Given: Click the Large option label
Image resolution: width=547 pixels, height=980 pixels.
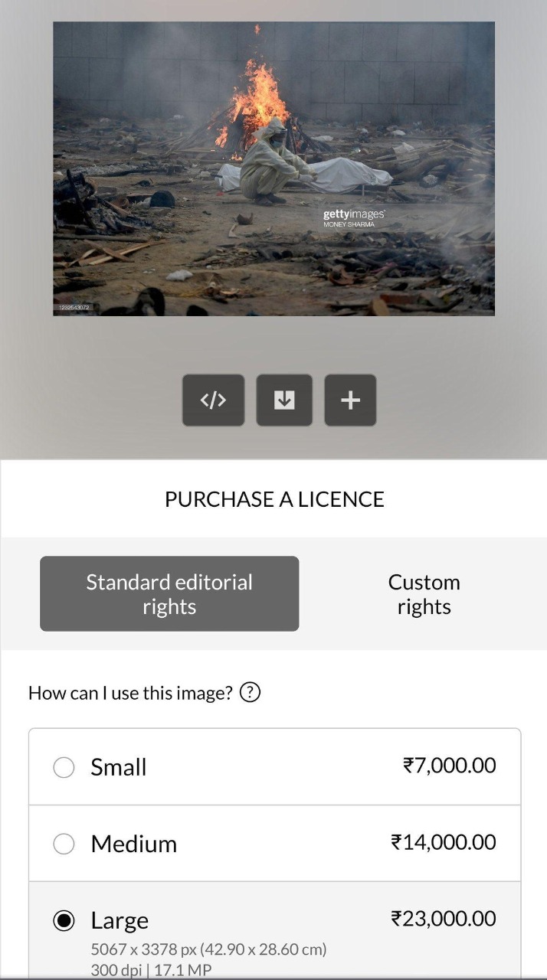Looking at the screenshot, I should coord(120,920).
